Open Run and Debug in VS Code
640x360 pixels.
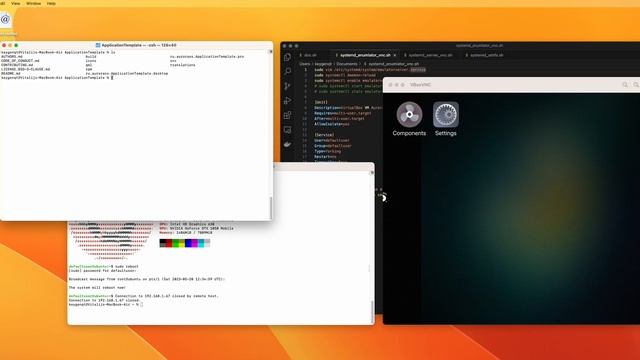coord(287,100)
